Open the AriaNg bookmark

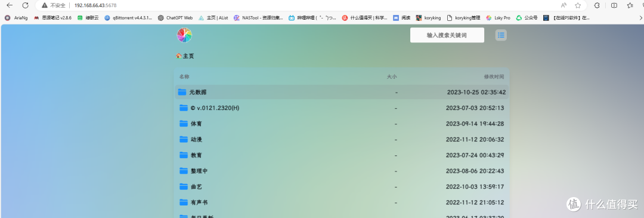[17, 18]
